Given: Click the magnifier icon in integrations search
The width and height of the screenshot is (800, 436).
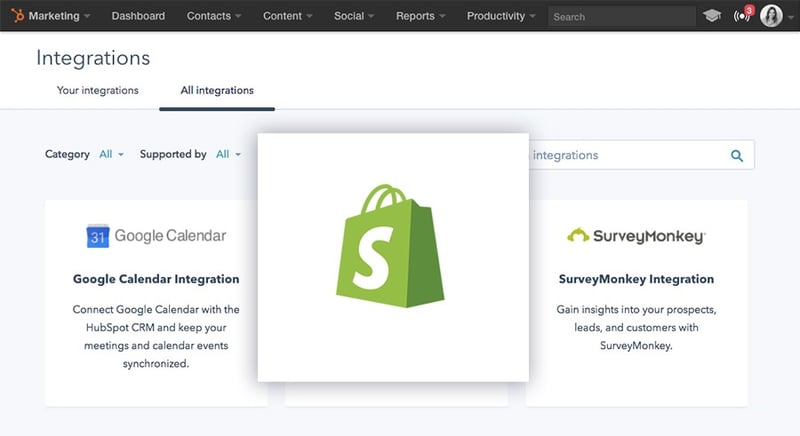Looking at the screenshot, I should click(737, 156).
